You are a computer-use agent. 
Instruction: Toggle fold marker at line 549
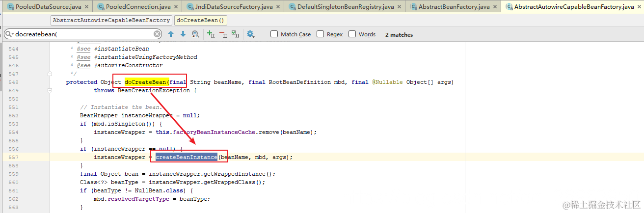point(50,91)
